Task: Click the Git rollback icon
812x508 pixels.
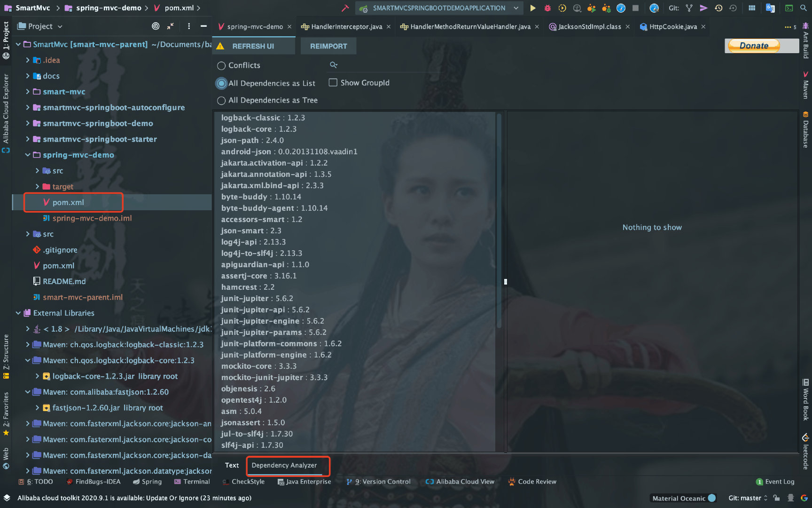Action: (x=733, y=8)
